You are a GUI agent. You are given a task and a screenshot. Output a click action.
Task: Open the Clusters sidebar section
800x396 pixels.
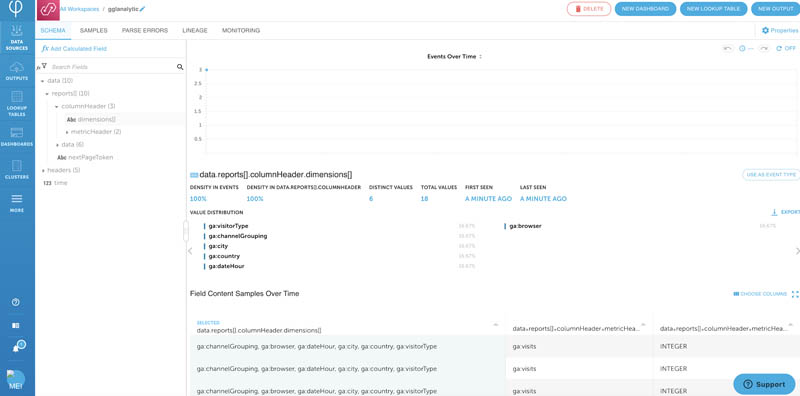(17, 169)
